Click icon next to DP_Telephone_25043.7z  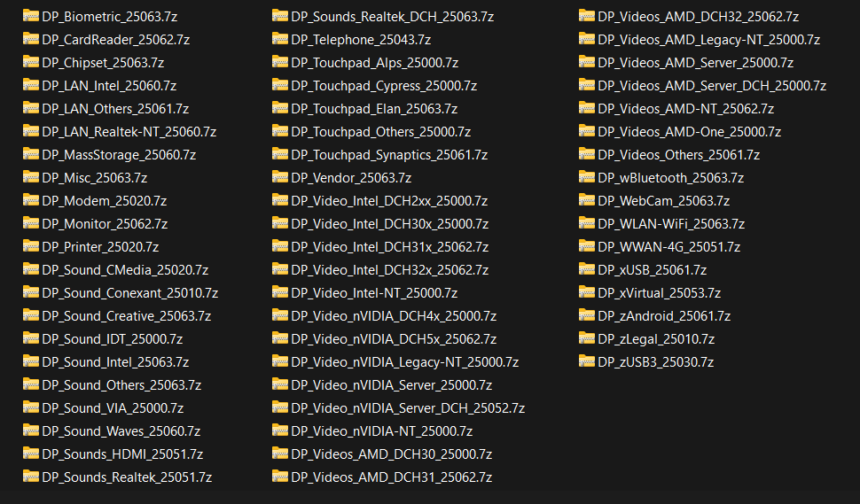coord(279,38)
